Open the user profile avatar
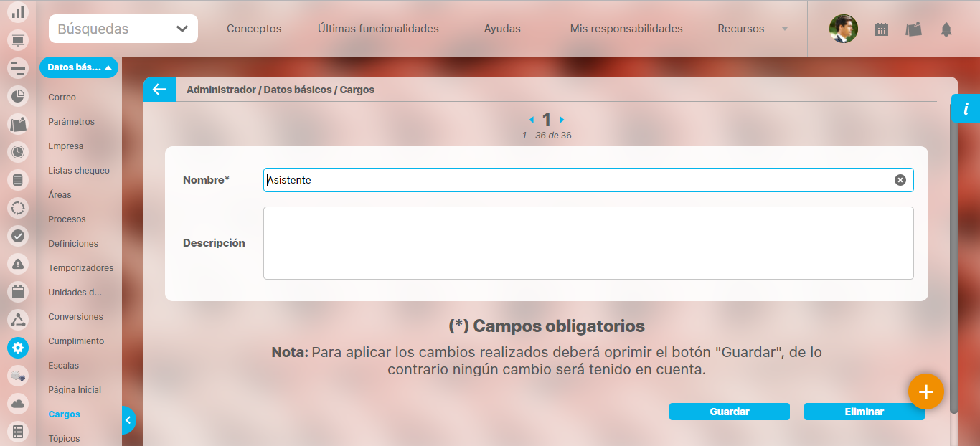 click(x=843, y=29)
